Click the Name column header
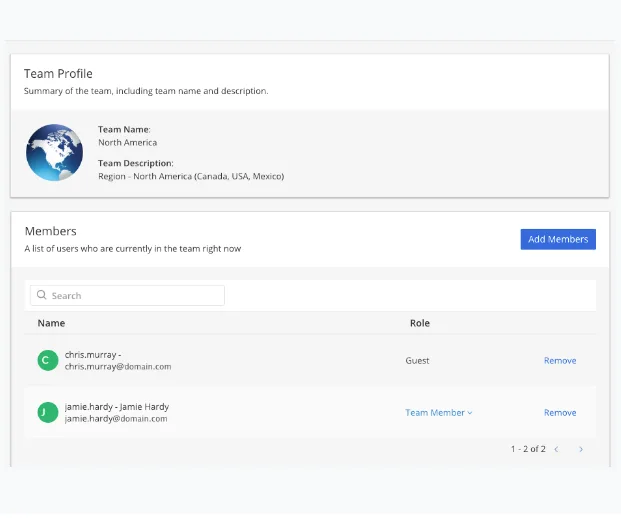The image size is (621, 518). 51,323
